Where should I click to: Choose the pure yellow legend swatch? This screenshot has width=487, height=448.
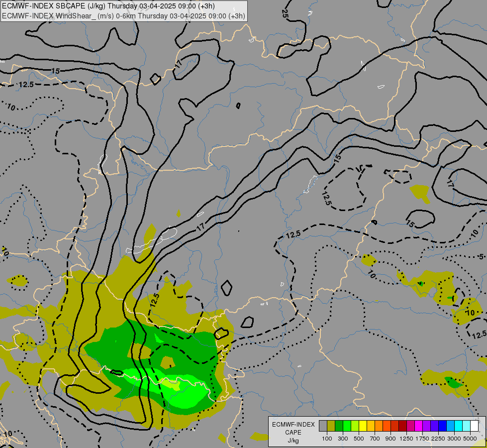[x=363, y=426]
